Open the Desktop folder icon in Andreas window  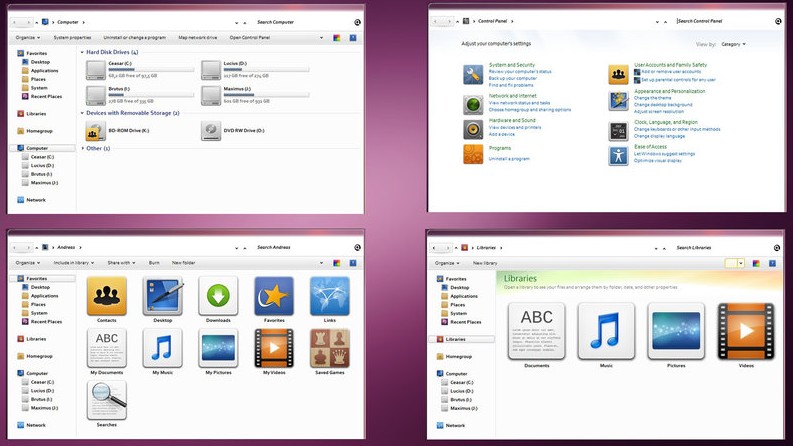(162, 296)
